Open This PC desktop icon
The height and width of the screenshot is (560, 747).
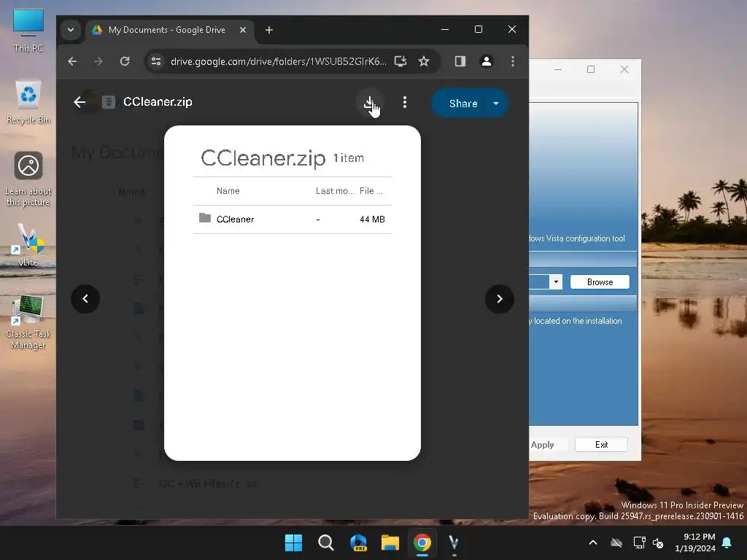28,31
